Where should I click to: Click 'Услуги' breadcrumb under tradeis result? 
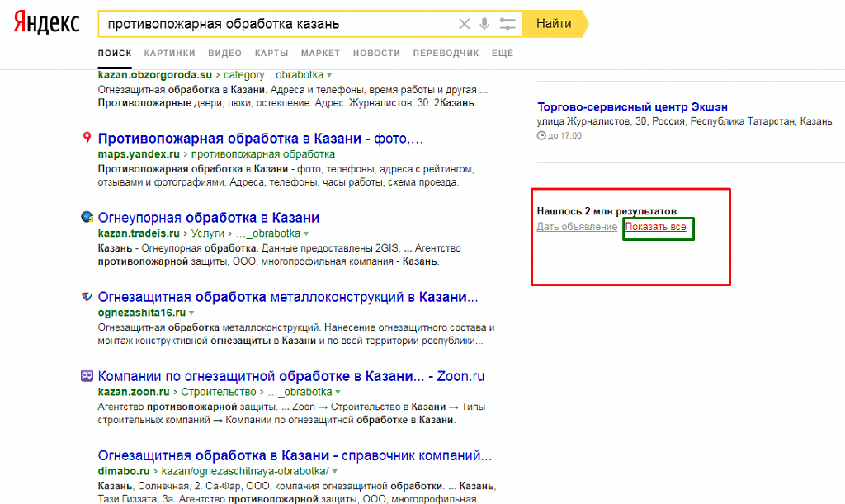(207, 233)
